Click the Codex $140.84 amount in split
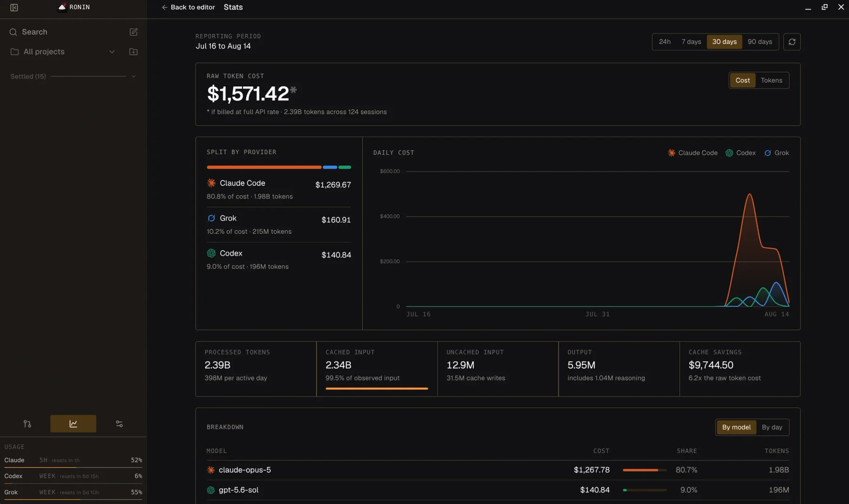 (x=336, y=255)
